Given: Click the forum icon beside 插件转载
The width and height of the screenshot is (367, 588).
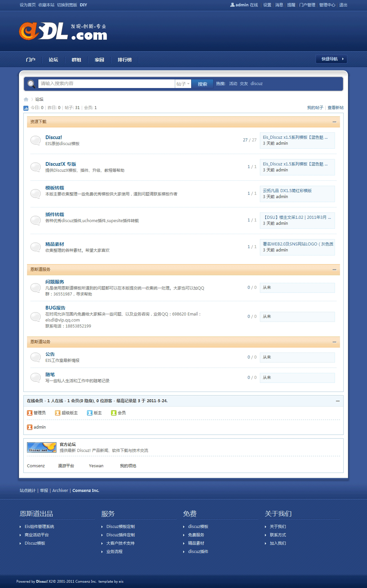Looking at the screenshot, I should [x=35, y=220].
